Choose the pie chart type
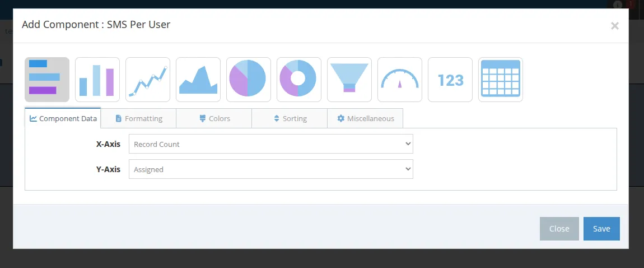 249,79
